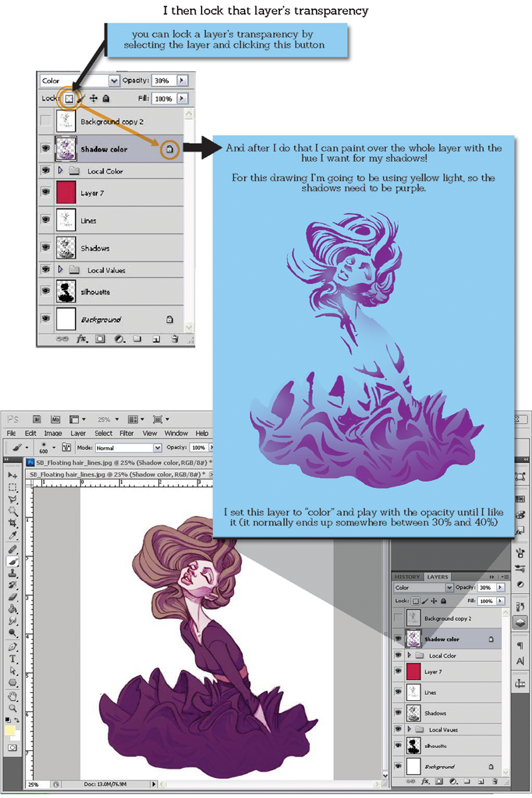This screenshot has height=798, width=532.
Task: Pick the Eyedropper tool
Action: [12, 536]
